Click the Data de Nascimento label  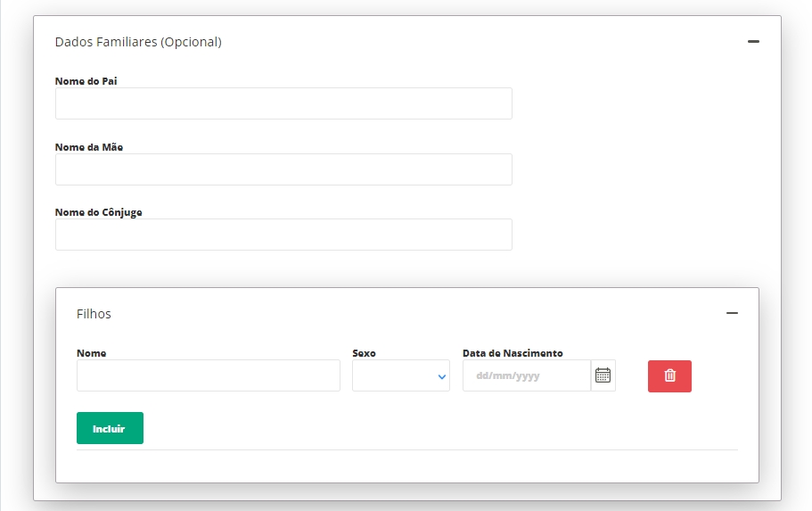click(x=513, y=353)
